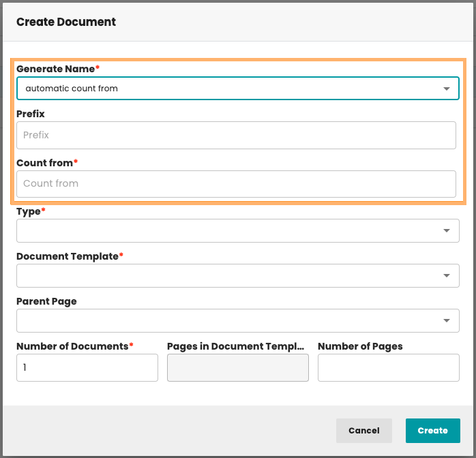The width and height of the screenshot is (476, 458).
Task: Focus the Prefix text input
Action: 236,135
